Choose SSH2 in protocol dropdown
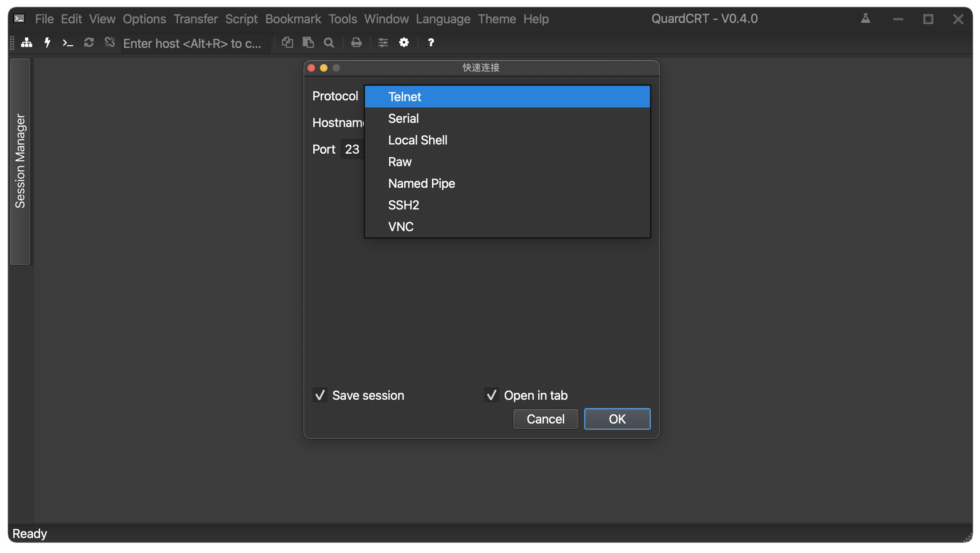Screen dimensions: 980x553 pyautogui.click(x=403, y=205)
